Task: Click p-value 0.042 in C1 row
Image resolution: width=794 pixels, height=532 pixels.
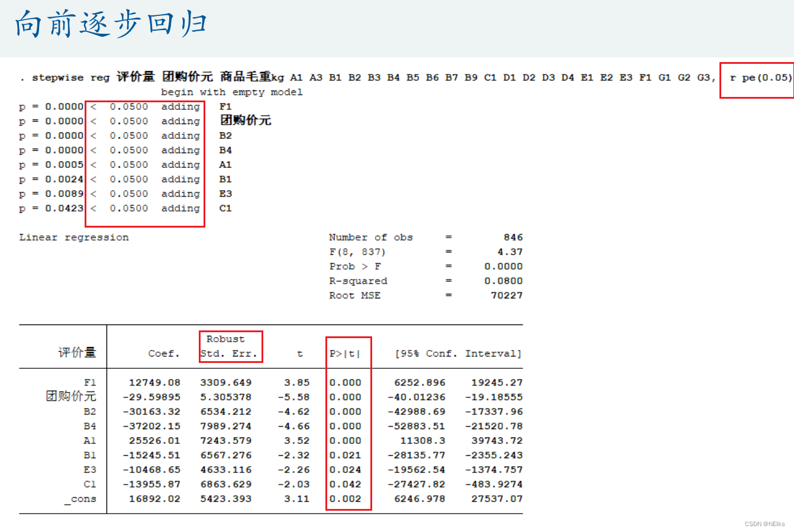Action: pos(345,485)
